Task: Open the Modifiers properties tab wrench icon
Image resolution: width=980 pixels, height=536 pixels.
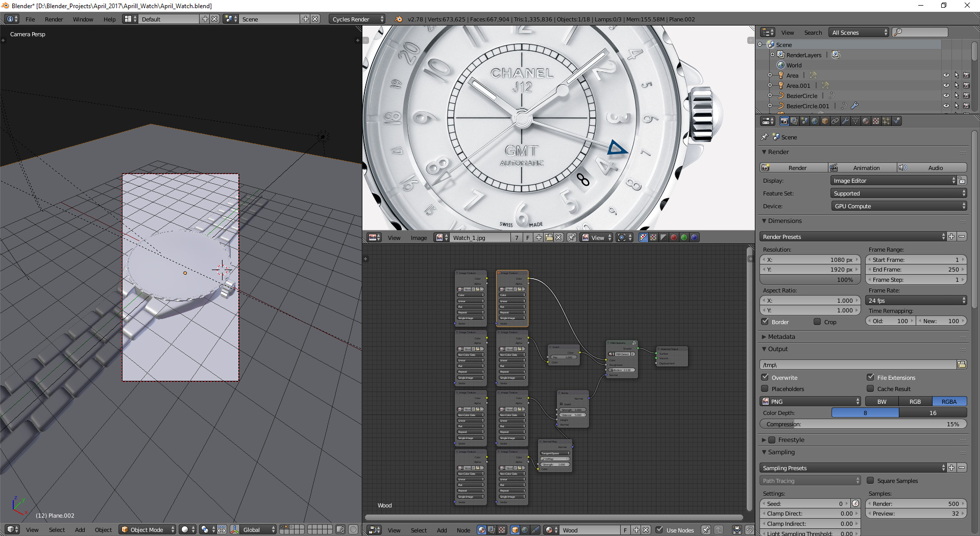Action: click(x=846, y=121)
